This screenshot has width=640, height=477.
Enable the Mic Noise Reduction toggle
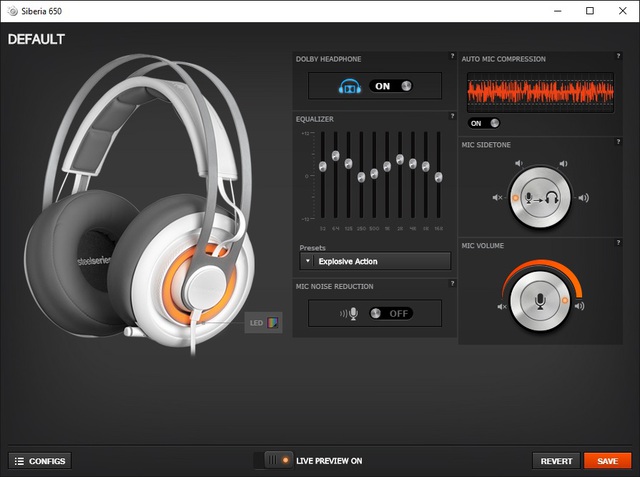pos(391,313)
